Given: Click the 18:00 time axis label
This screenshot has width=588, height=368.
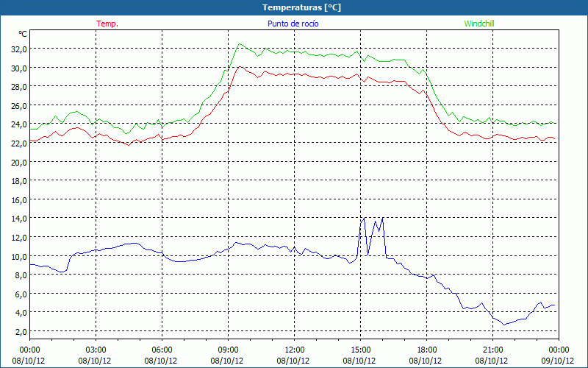Looking at the screenshot, I should 427,350.
